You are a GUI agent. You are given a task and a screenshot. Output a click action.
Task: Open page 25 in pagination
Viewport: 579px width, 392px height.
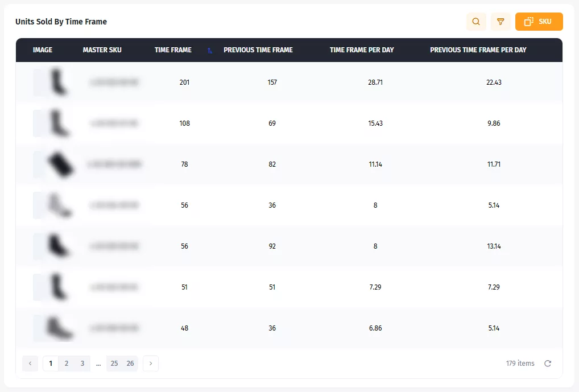tap(114, 364)
